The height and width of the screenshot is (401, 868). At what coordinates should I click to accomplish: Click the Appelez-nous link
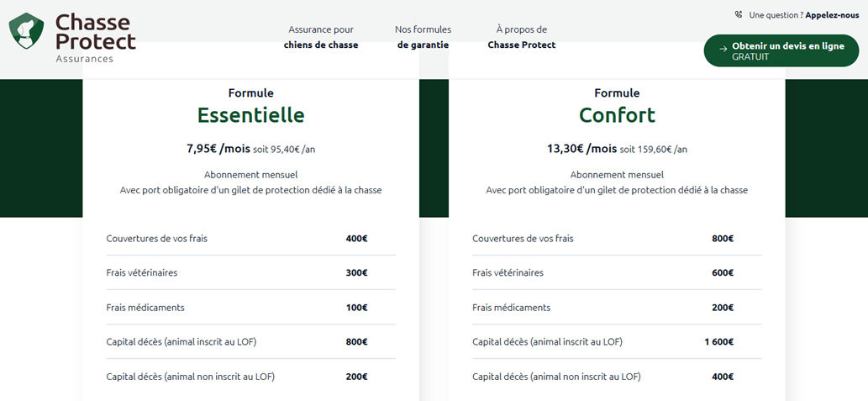[x=832, y=15]
